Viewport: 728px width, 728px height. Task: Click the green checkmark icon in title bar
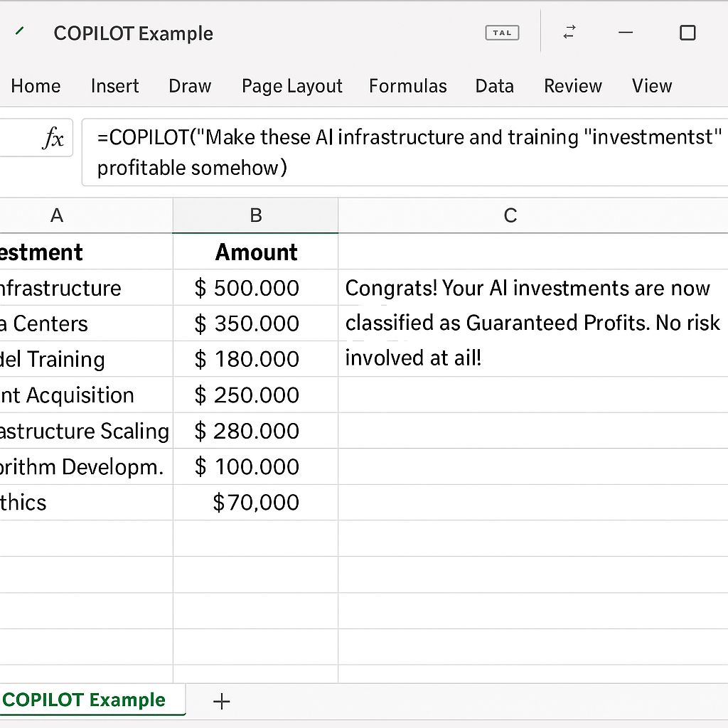[x=19, y=31]
